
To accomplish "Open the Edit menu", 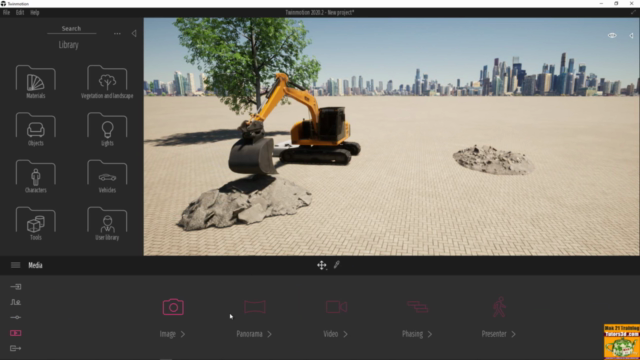I will click(x=20, y=13).
